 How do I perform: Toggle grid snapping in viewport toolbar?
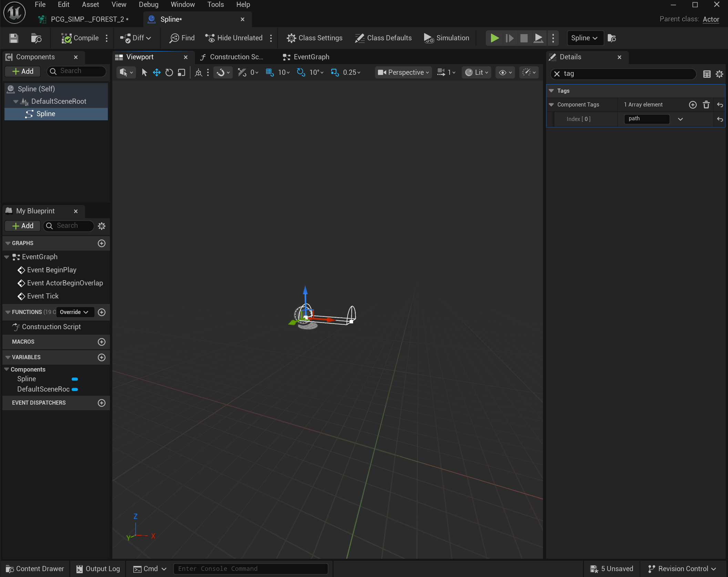tap(269, 72)
